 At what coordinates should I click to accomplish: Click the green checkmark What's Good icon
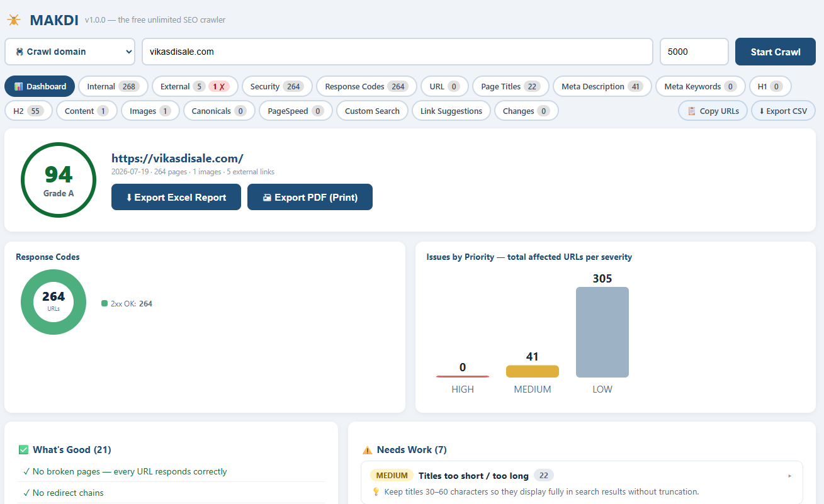click(x=24, y=449)
